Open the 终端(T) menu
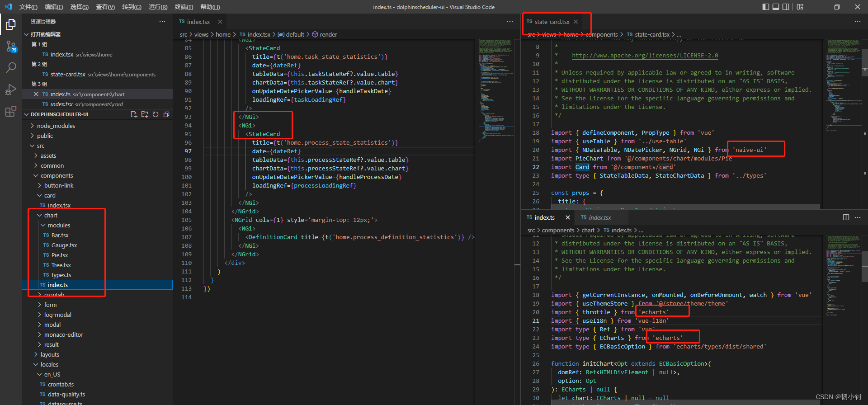The height and width of the screenshot is (405, 868). (x=184, y=7)
